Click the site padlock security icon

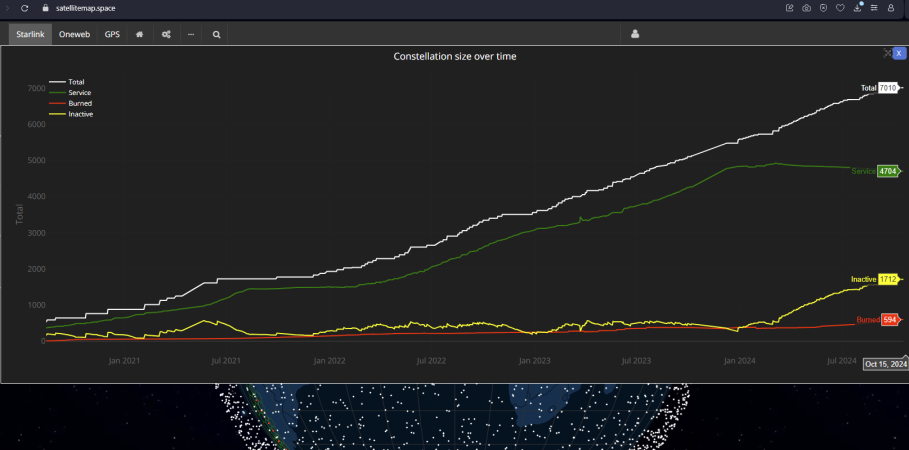pos(46,9)
